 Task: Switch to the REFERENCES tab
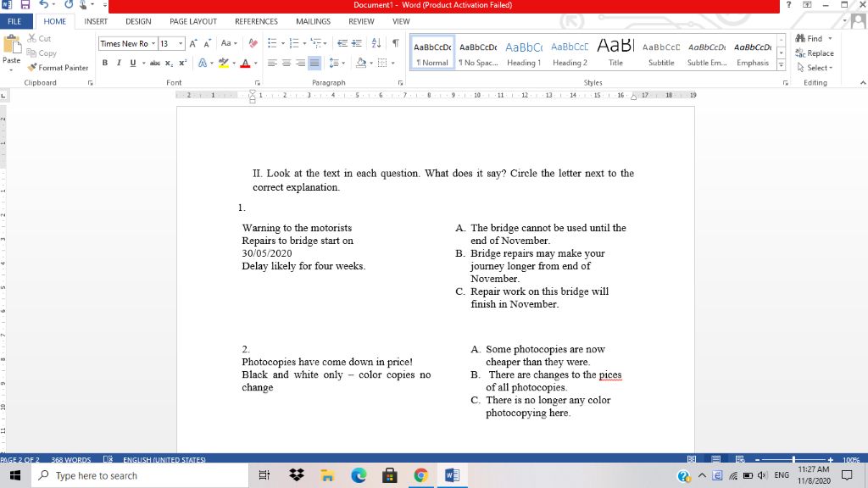coord(256,21)
